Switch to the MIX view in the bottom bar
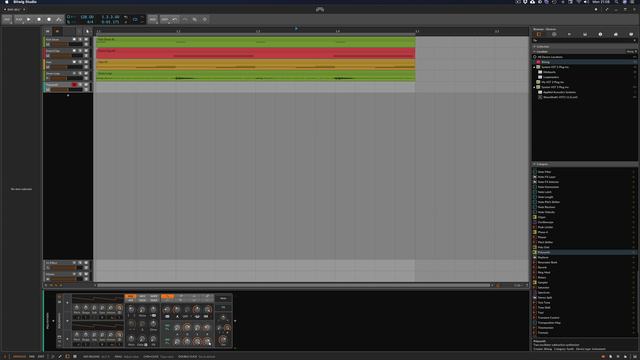This screenshot has width=640, height=360. pyautogui.click(x=32, y=357)
